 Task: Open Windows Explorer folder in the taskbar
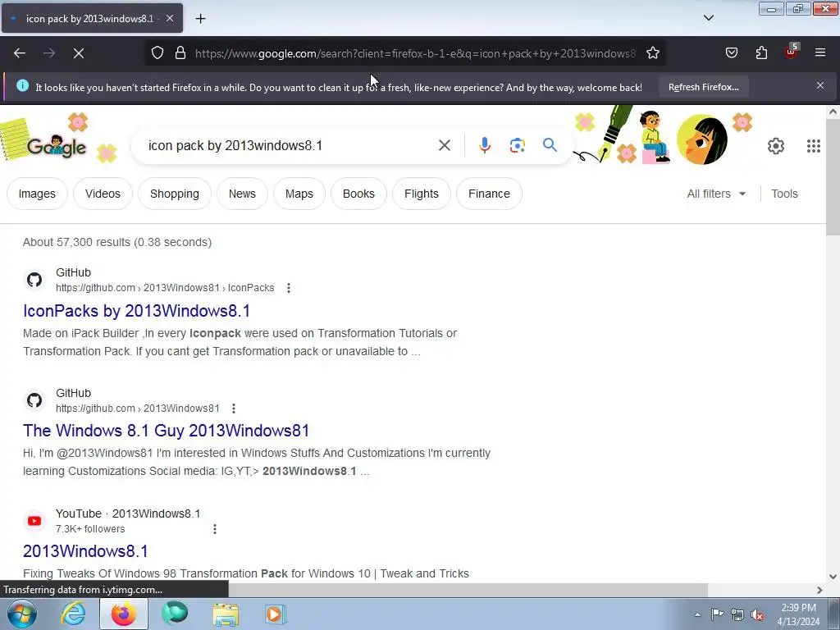(226, 614)
